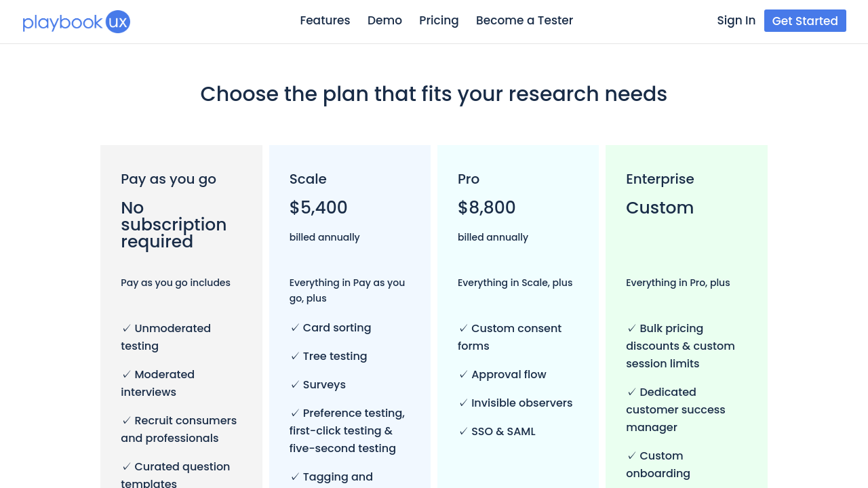Click the Enterprise plan heading
868x488 pixels.
[x=660, y=179]
